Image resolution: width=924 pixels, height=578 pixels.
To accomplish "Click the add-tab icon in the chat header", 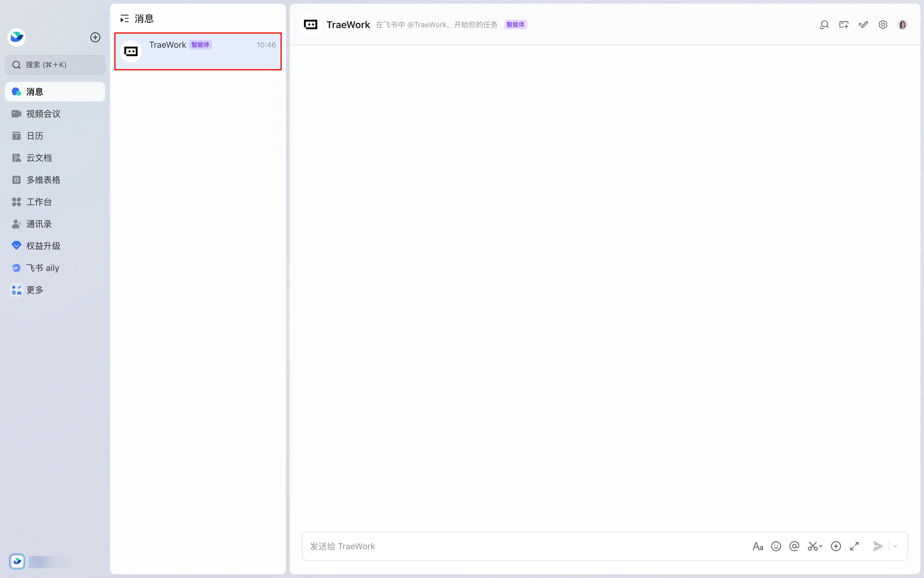I will (x=844, y=25).
